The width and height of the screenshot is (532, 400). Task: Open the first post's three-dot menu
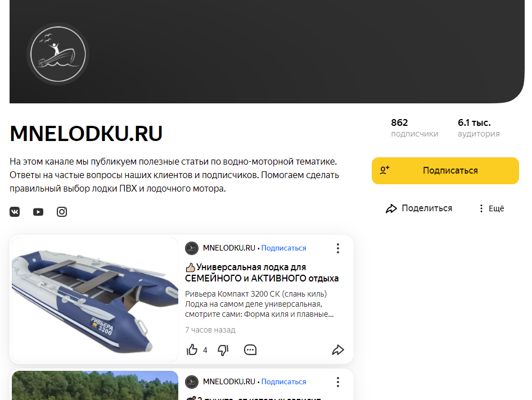[x=338, y=248]
